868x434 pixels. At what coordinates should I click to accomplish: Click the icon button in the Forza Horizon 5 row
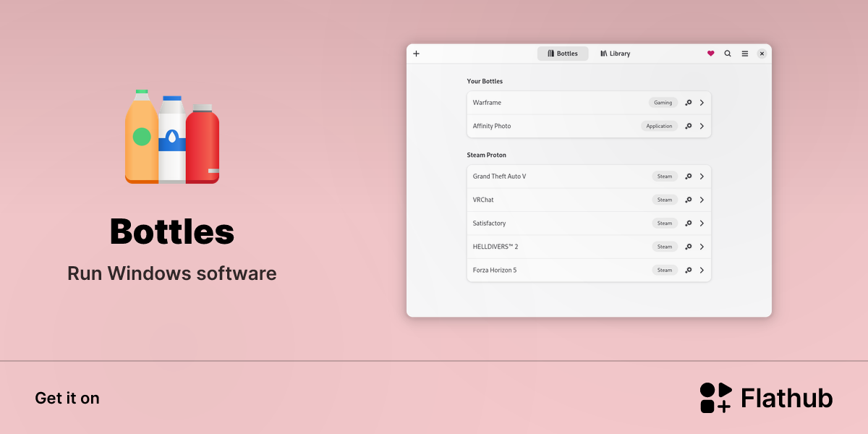click(689, 271)
